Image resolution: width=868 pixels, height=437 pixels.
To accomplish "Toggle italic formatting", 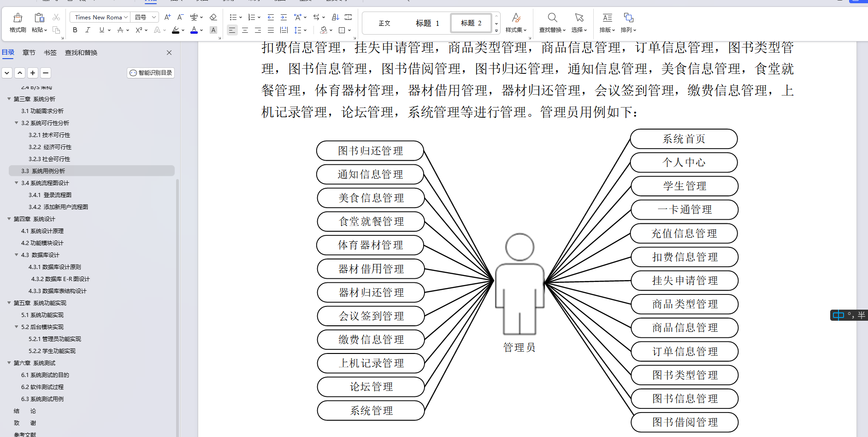I will tap(88, 30).
